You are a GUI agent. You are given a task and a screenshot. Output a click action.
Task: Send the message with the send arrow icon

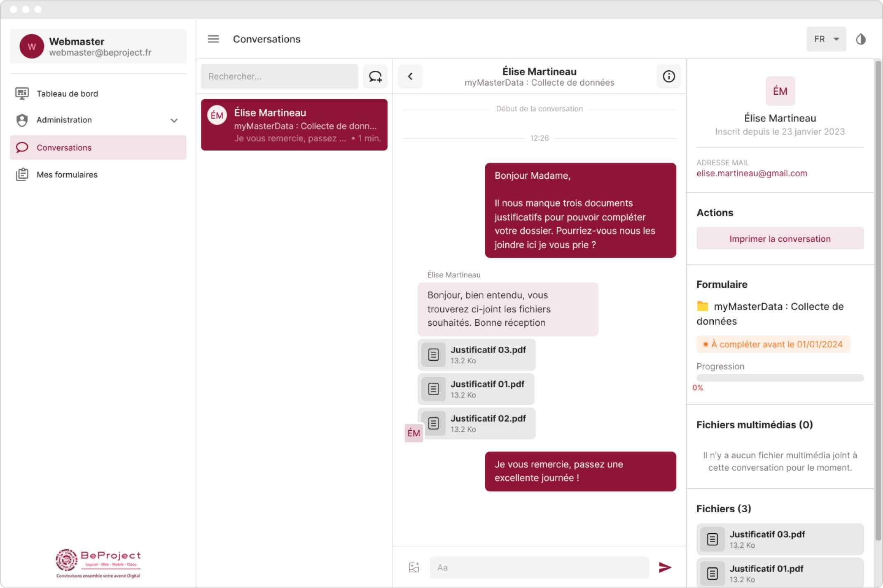click(665, 567)
